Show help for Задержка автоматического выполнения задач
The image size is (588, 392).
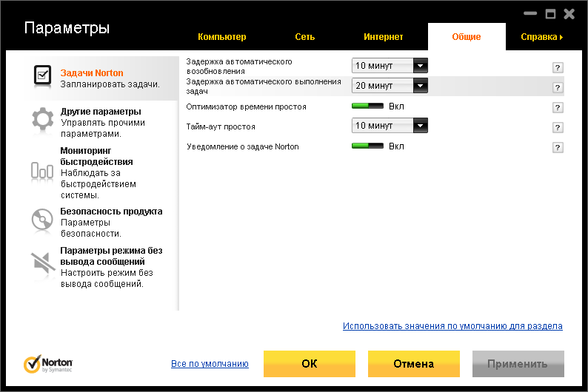pyautogui.click(x=558, y=87)
